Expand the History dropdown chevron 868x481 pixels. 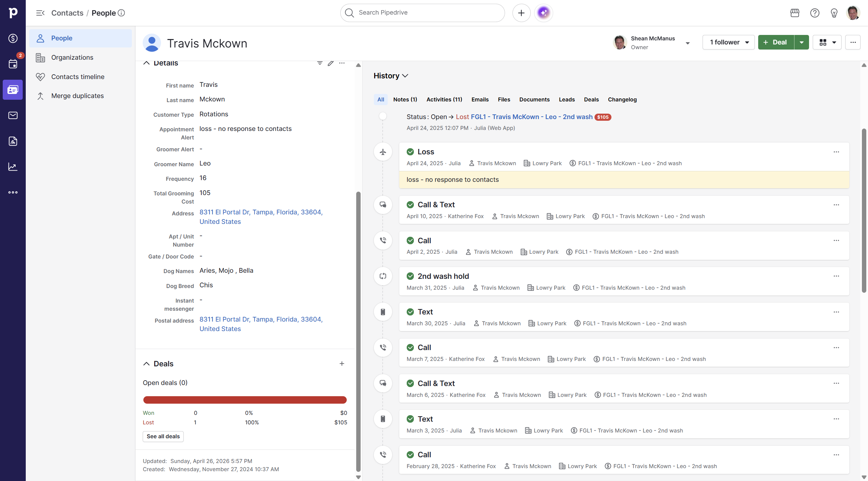405,76
